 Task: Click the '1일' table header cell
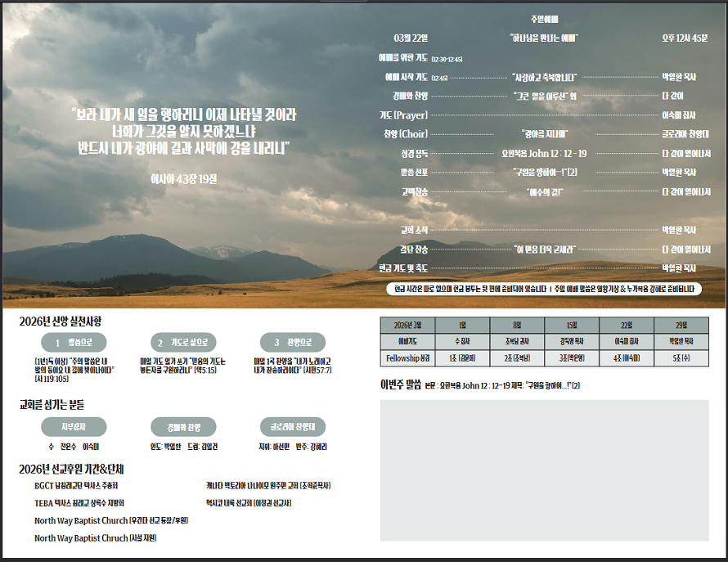(x=462, y=325)
